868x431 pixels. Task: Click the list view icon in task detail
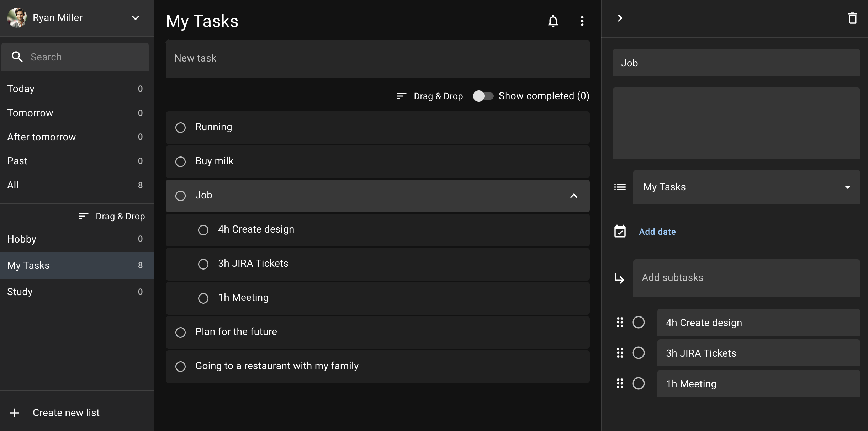pyautogui.click(x=619, y=187)
